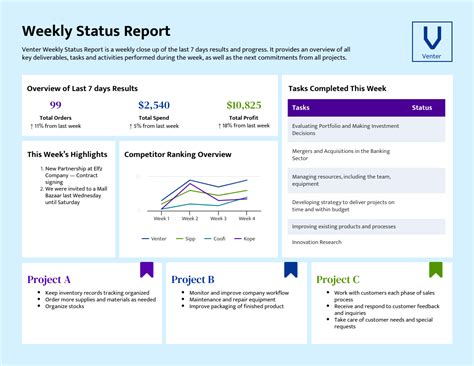Select the Weekly Status Report title
The height and width of the screenshot is (366, 474).
(96, 31)
